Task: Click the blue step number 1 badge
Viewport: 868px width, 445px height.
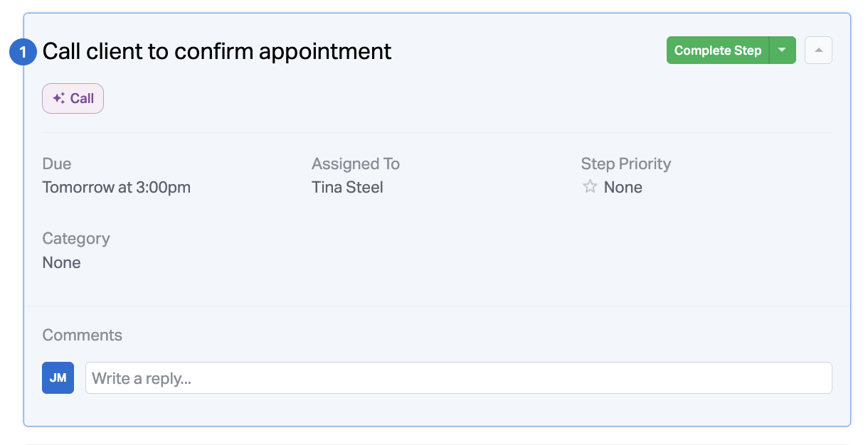Action: (23, 52)
